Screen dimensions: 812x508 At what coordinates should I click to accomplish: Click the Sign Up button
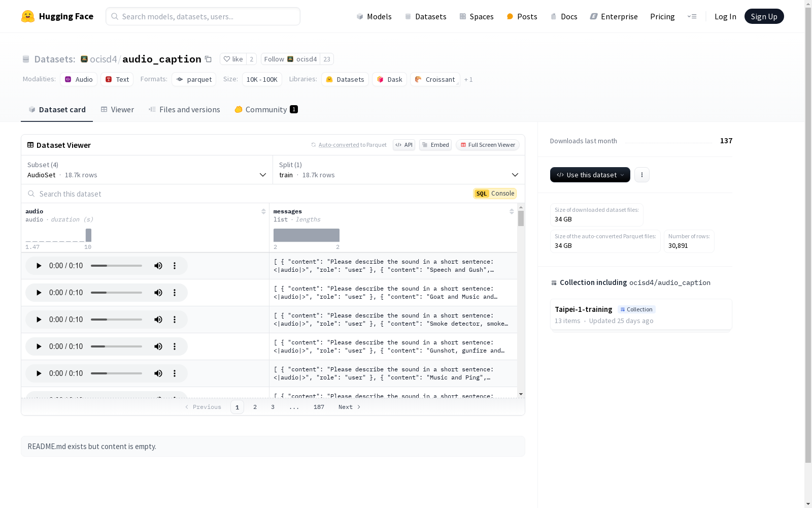point(764,16)
